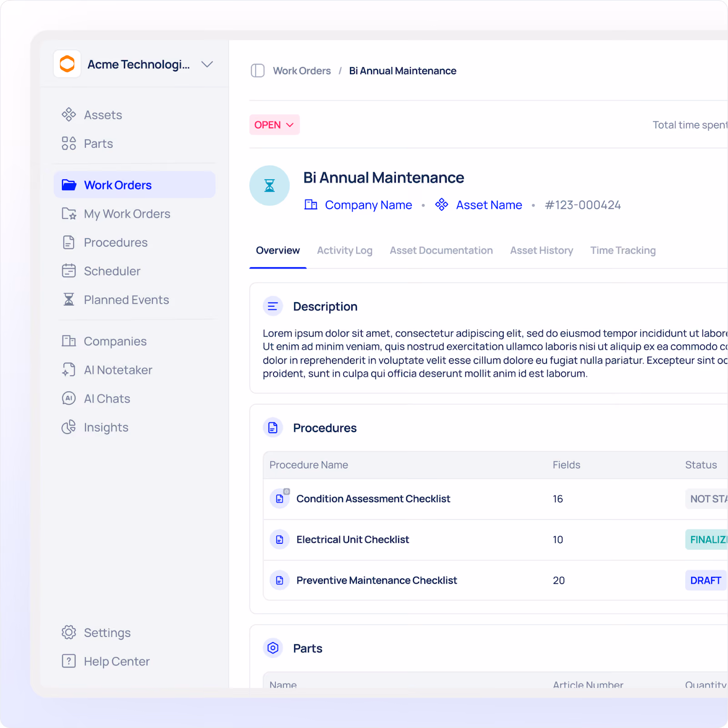Open AI Notetaker in the sidebar
Screen dimensions: 728x728
click(135, 369)
